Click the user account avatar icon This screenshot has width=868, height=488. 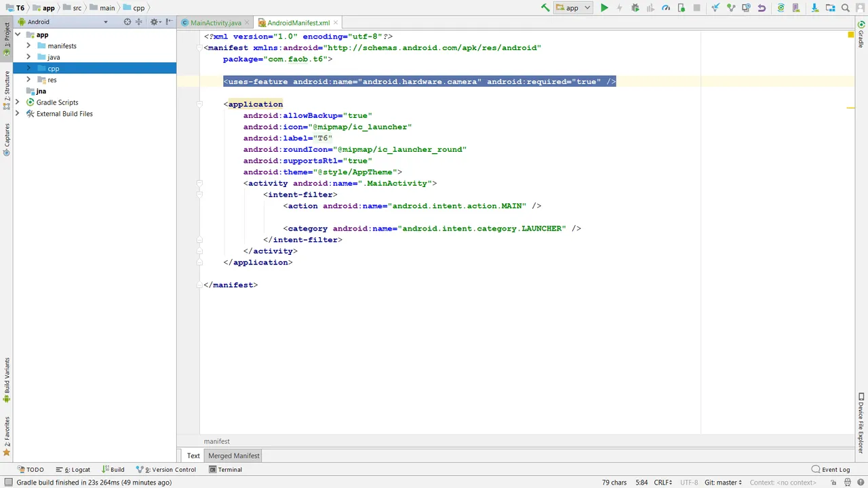[x=860, y=8]
